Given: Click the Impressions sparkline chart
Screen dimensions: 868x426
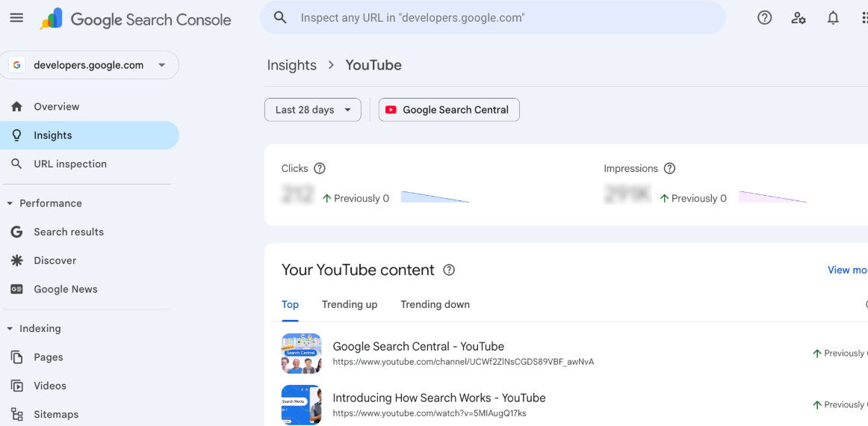Looking at the screenshot, I should click(x=772, y=197).
